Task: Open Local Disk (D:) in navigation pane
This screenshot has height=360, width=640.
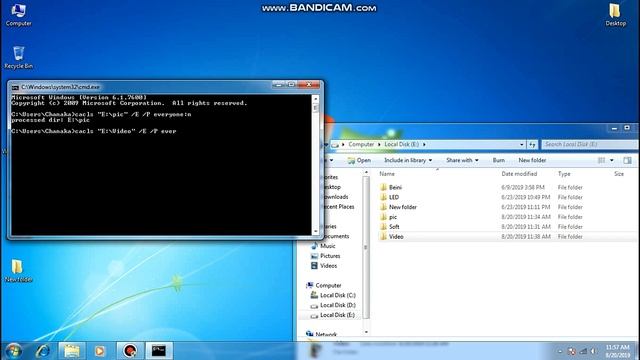Action: 333,305
